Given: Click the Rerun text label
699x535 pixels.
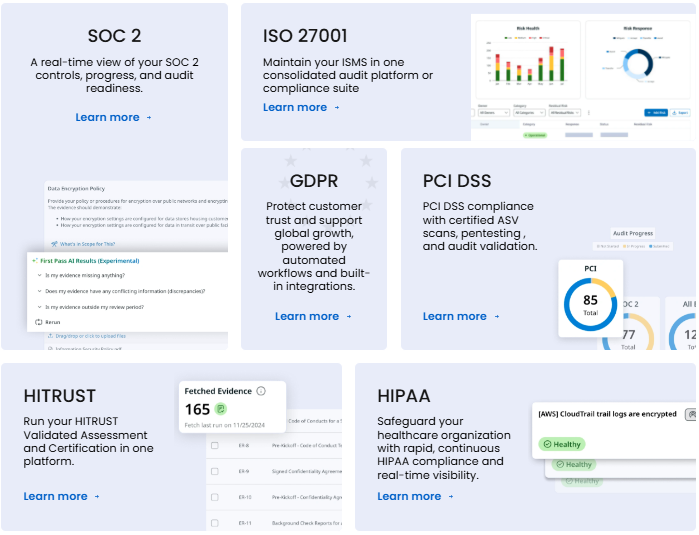Looking at the screenshot, I should tap(53, 322).
